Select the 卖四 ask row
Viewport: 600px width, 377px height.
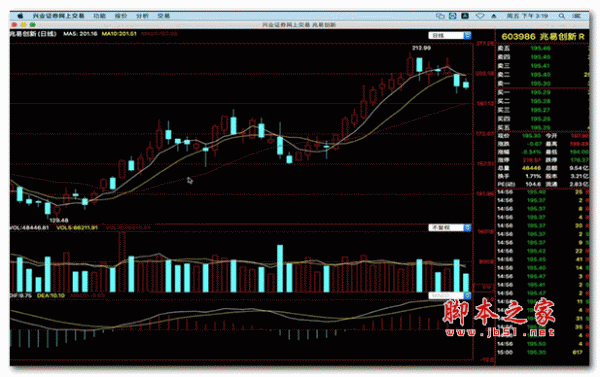[543, 57]
